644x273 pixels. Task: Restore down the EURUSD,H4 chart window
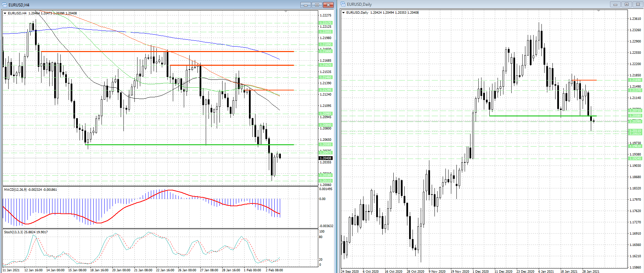[x=317, y=5]
